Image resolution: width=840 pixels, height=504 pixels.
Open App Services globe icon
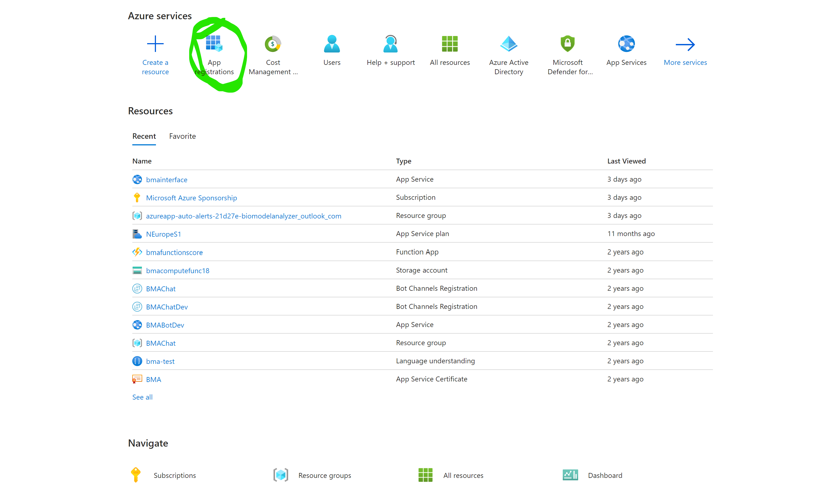coord(626,44)
